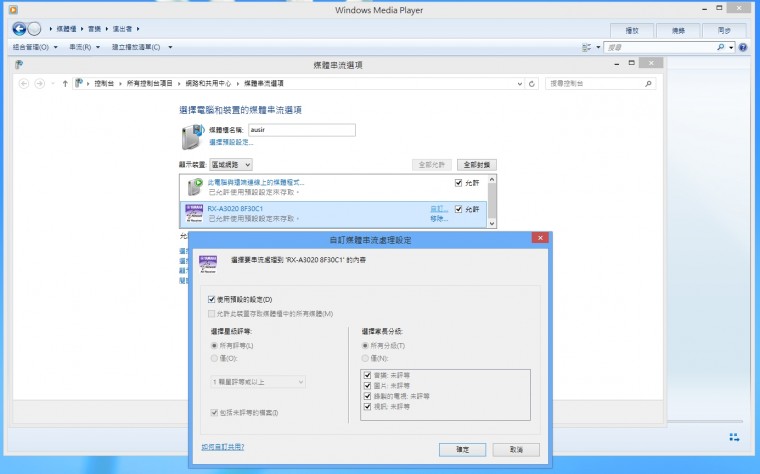The height and width of the screenshot is (474, 760).
Task: Switch to the Play tab in Media Player
Action: (x=632, y=31)
